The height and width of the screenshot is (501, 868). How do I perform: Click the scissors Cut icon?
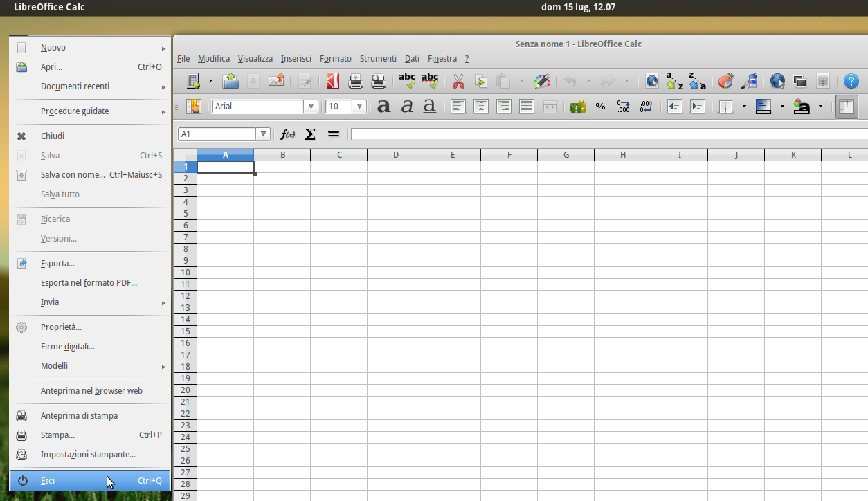tap(458, 81)
